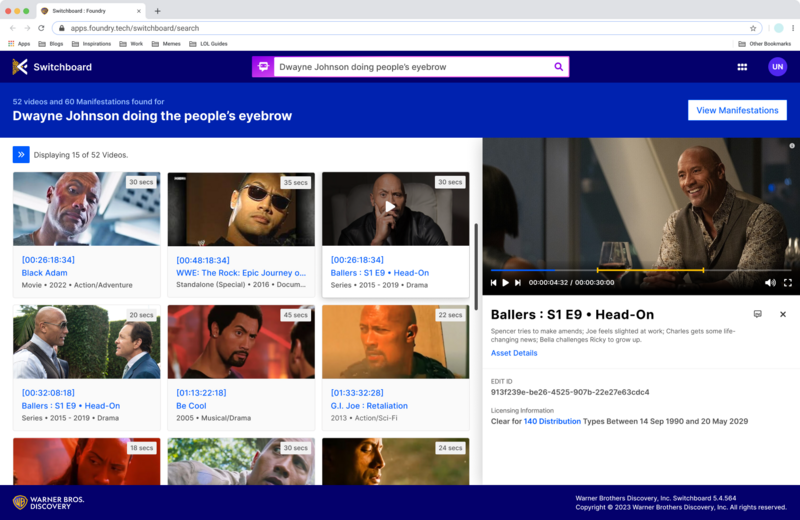Open the Black Adam video thumbnail
The image size is (800, 520).
87,209
